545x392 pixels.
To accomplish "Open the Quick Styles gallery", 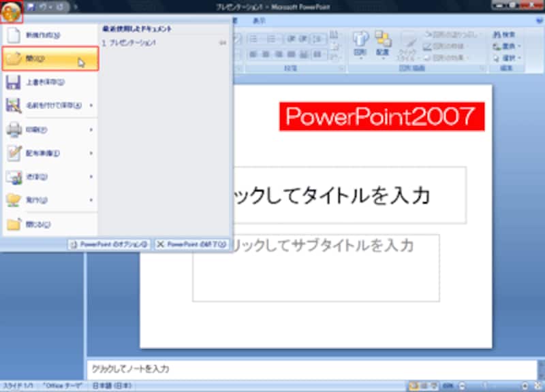I will 408,47.
